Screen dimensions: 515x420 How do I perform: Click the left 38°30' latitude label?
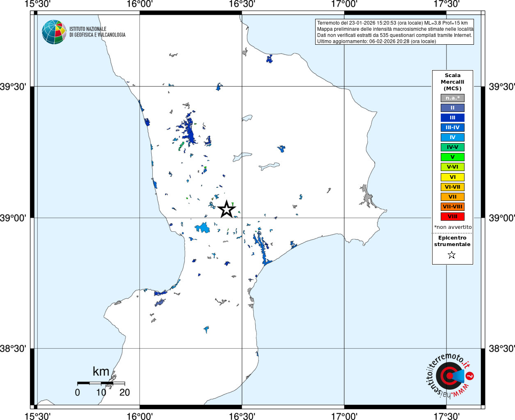13,349
